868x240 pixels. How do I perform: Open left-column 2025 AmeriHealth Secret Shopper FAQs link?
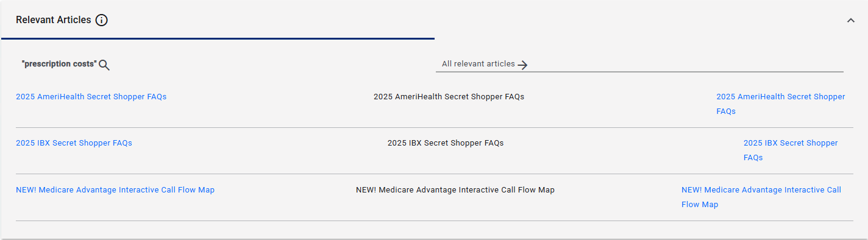click(x=91, y=96)
